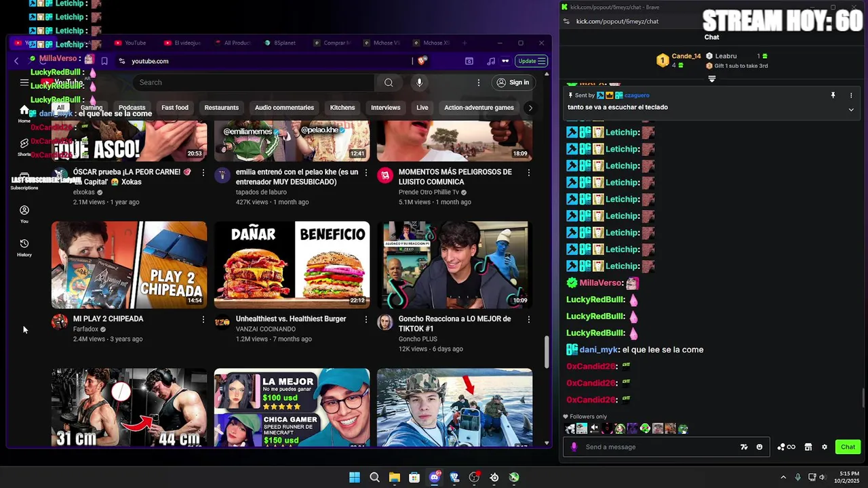The image size is (868, 488).
Task: Open pinned message three-dot options
Action: tap(851, 96)
